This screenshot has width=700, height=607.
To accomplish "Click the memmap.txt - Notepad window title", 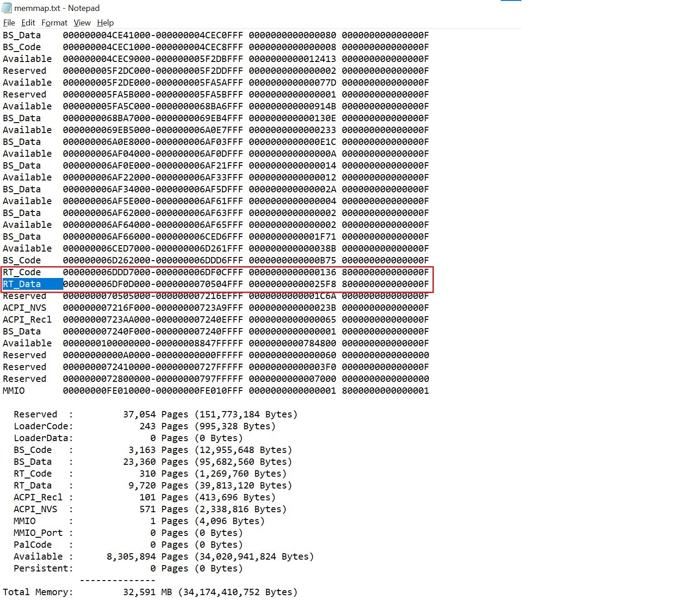I will pos(57,8).
